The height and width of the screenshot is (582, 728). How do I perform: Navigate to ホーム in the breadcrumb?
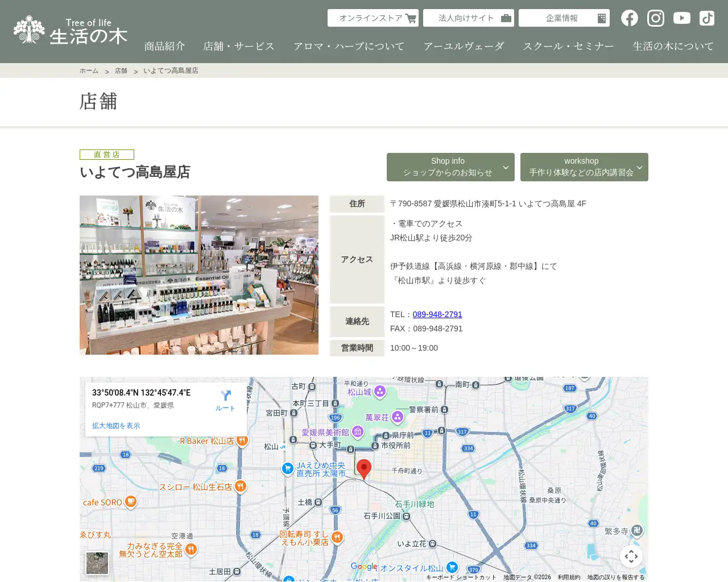(x=89, y=70)
